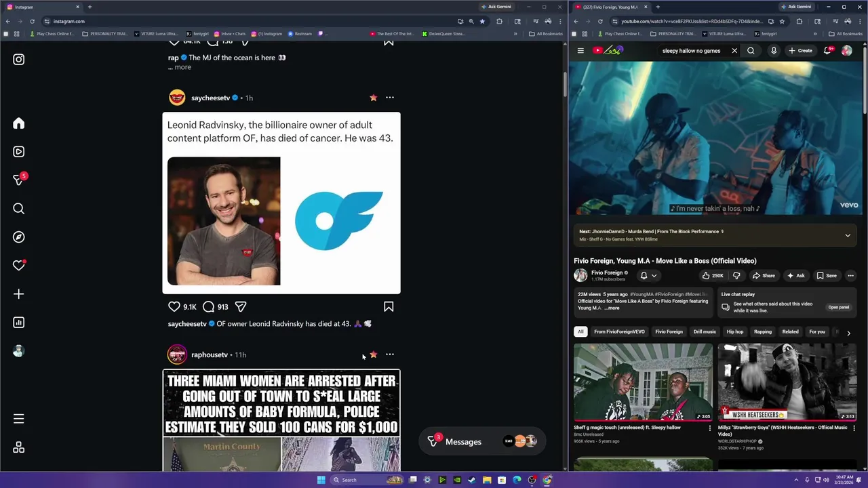The image size is (868, 488).
Task: Click the #YoungMA hashtag in description
Action: [641, 294]
